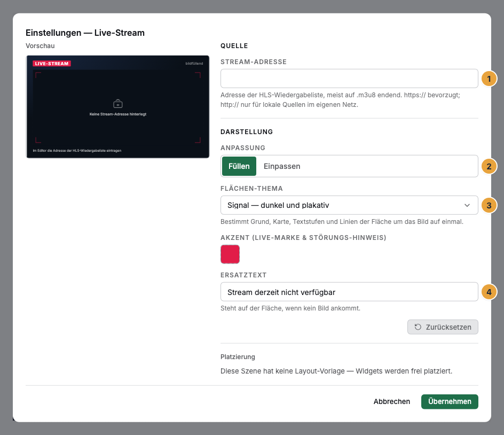Click the 'Einstellungen — Live-Stream' title
Image resolution: width=504 pixels, height=435 pixels.
[85, 33]
